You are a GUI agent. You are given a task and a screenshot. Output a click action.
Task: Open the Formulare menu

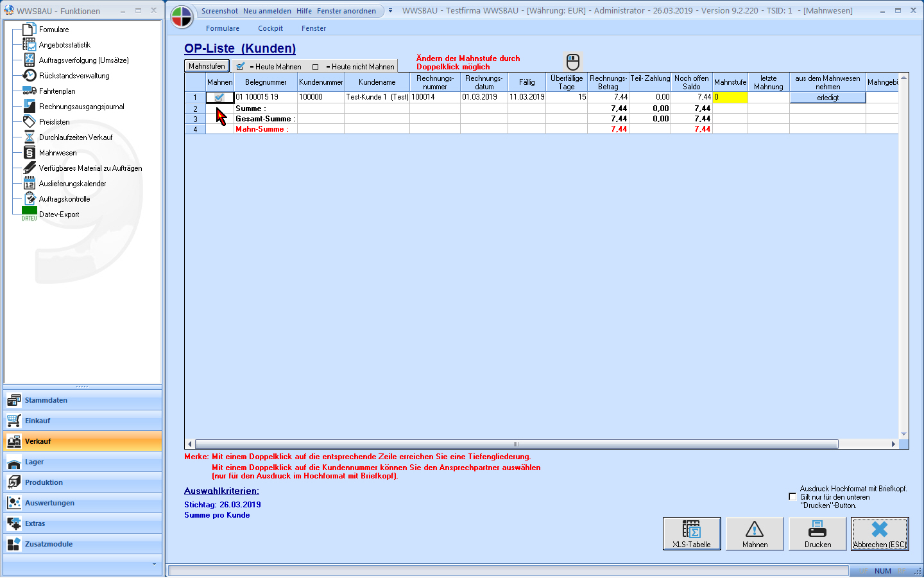[222, 28]
